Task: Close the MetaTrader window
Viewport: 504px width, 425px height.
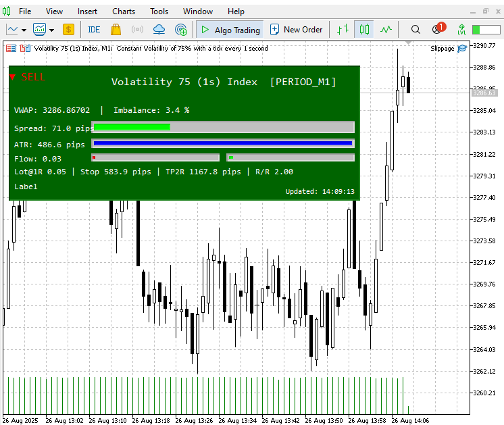Action: click(x=498, y=11)
